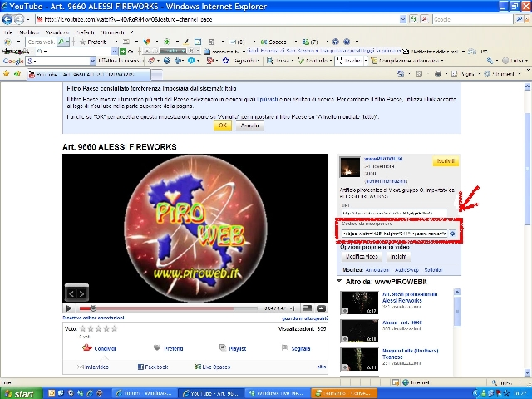This screenshot has width=532, height=399.
Task: Click the Insight button
Action: click(399, 257)
